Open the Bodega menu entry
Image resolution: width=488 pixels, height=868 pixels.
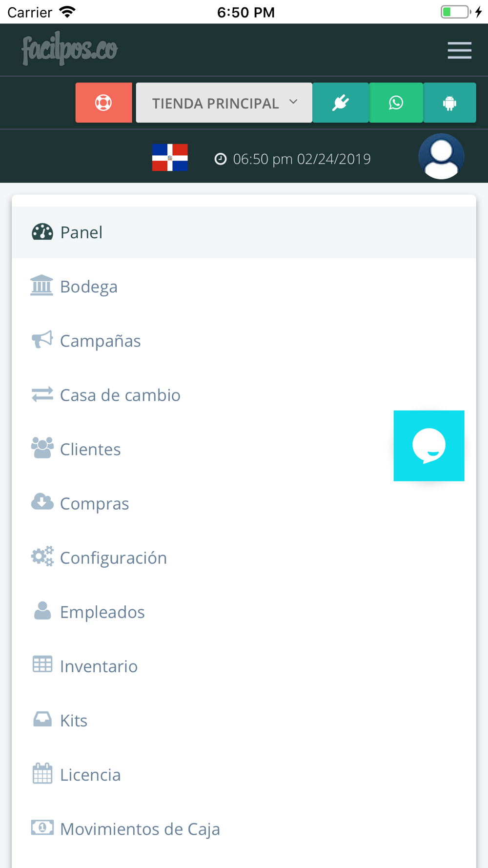tap(244, 287)
